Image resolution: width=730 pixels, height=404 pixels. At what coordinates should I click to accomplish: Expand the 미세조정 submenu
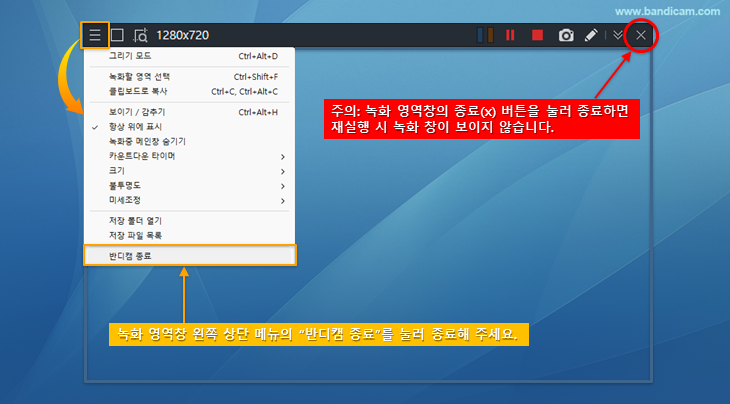(189, 200)
